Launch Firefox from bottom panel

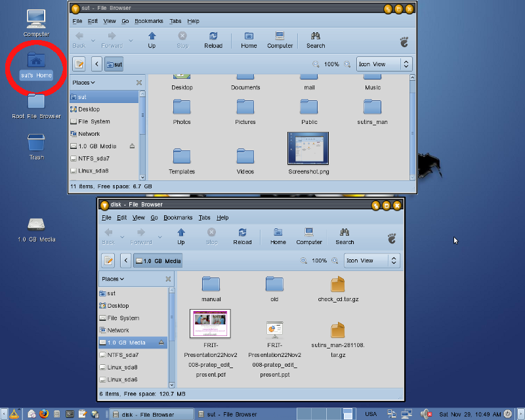44,414
